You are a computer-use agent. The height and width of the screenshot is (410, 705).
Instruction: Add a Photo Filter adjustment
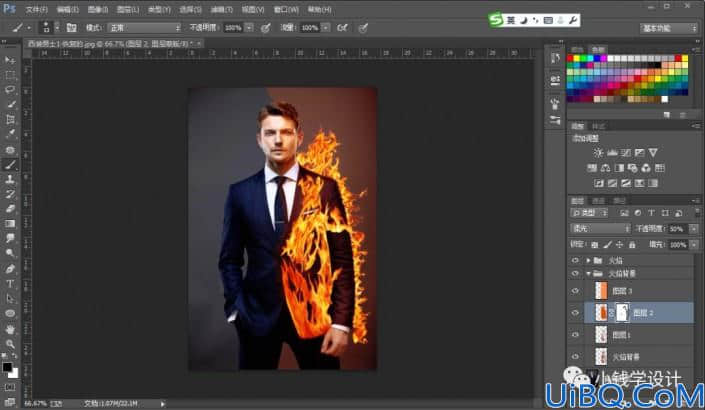pyautogui.click(x=633, y=168)
